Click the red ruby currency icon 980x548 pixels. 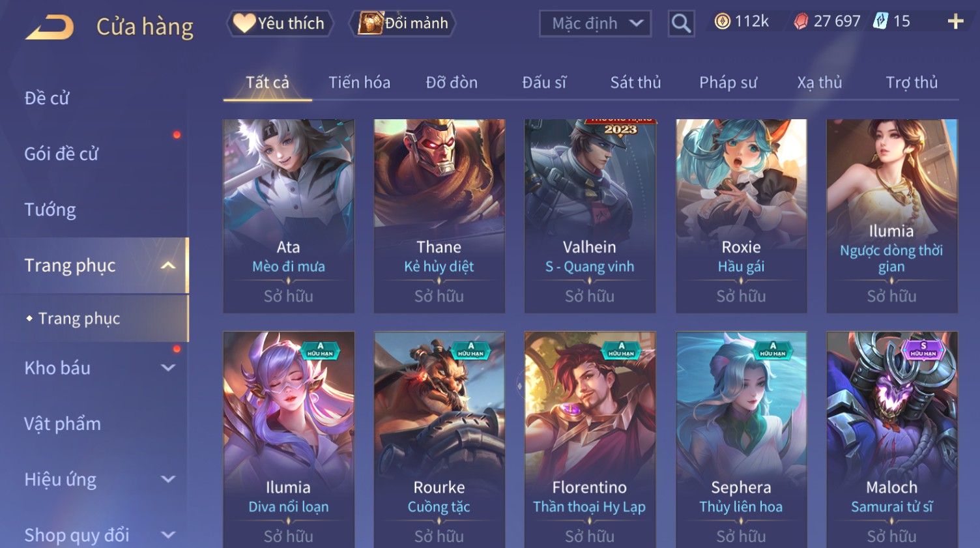(x=801, y=22)
